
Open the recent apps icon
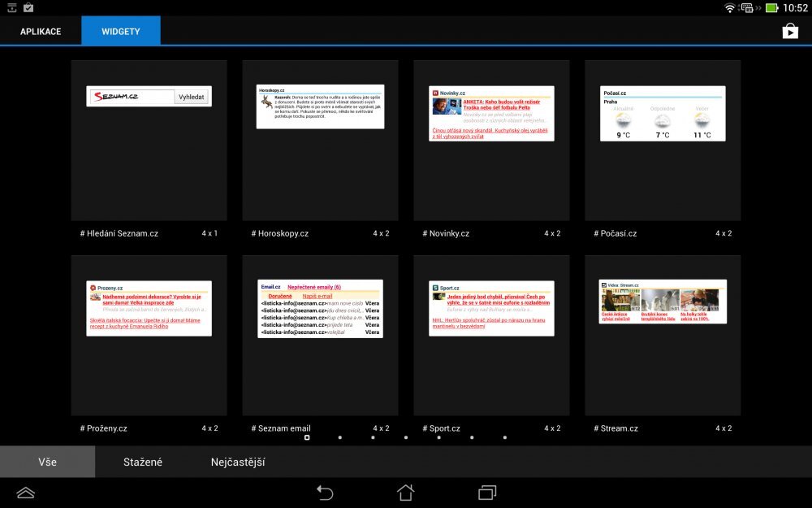pyautogui.click(x=487, y=492)
